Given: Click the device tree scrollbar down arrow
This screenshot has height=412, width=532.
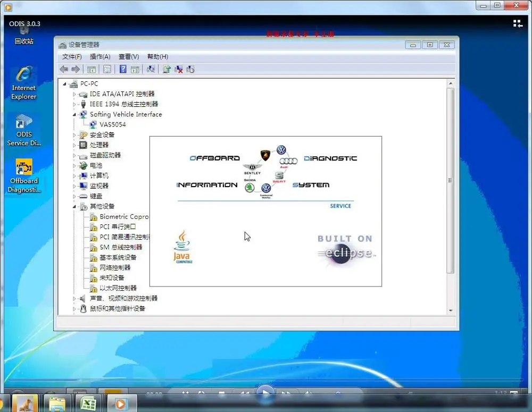Looking at the screenshot, I should [x=451, y=310].
